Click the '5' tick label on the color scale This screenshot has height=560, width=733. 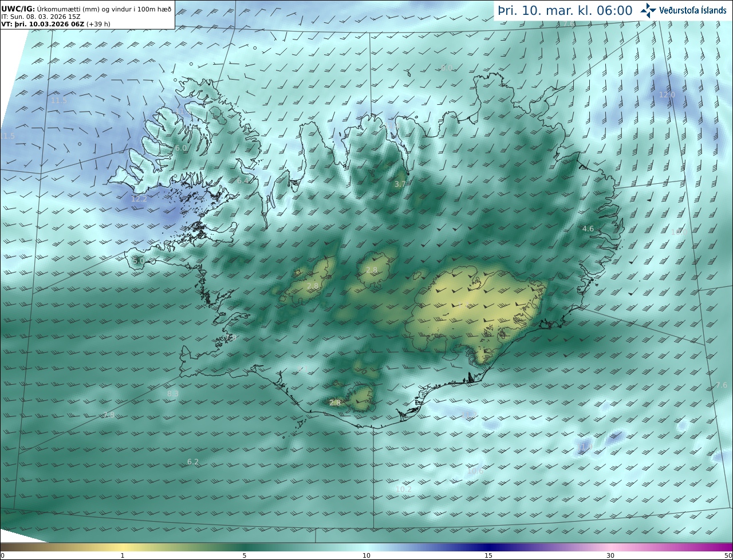point(245,555)
